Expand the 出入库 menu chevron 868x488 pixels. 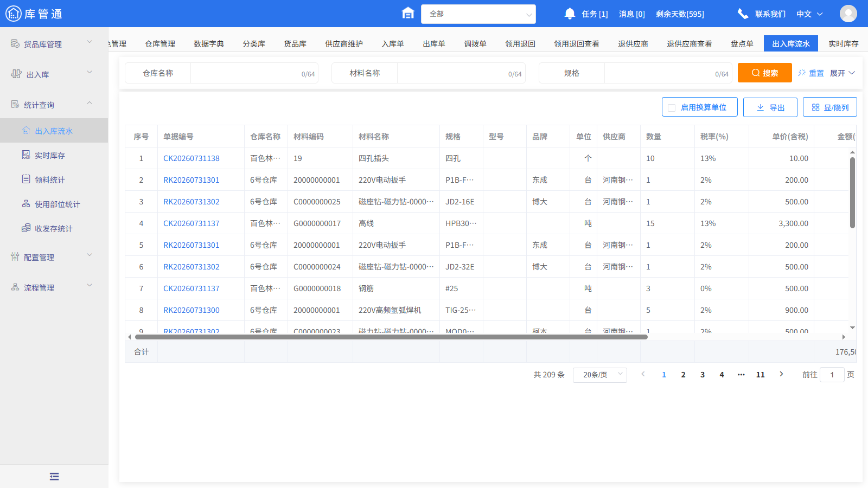click(90, 72)
